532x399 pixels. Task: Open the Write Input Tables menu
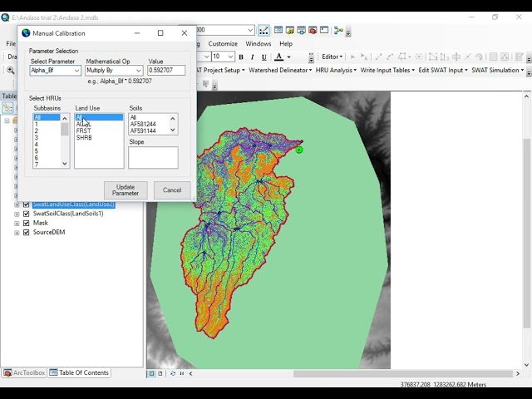pyautogui.click(x=387, y=70)
